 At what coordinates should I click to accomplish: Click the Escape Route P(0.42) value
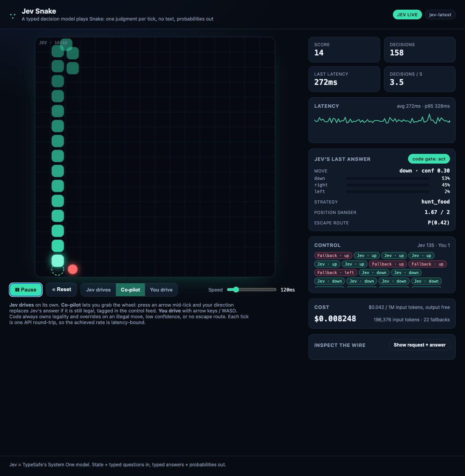click(439, 222)
